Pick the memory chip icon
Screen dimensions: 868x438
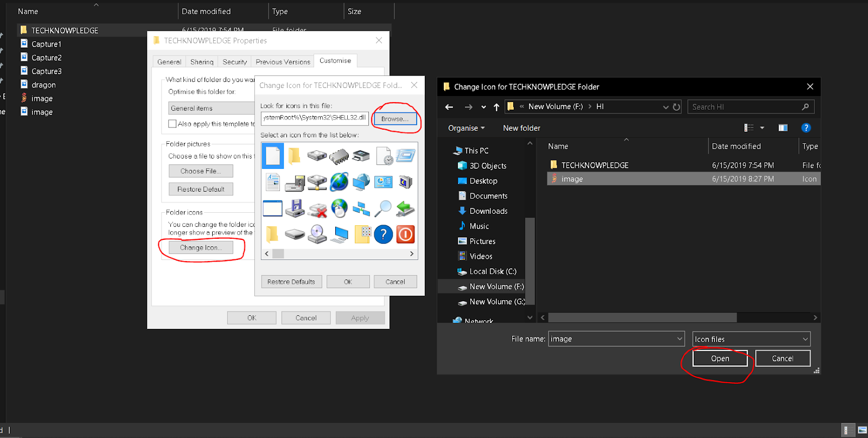click(x=339, y=156)
